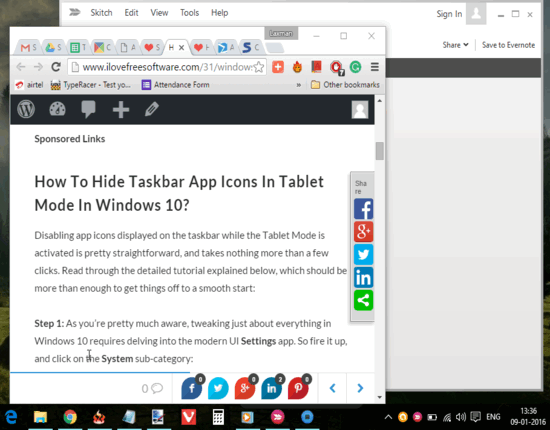Share on Google Plus from side panel
The width and height of the screenshot is (550, 430).
coord(363,231)
